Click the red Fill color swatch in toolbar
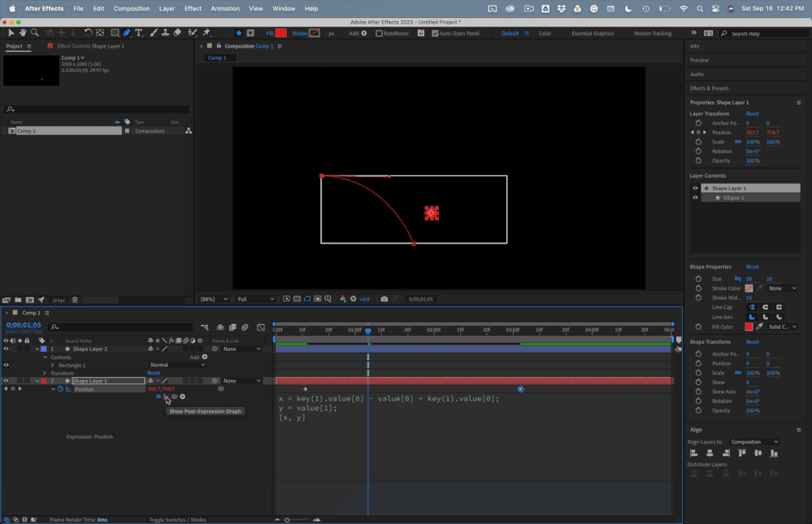The height and width of the screenshot is (524, 812). click(281, 33)
